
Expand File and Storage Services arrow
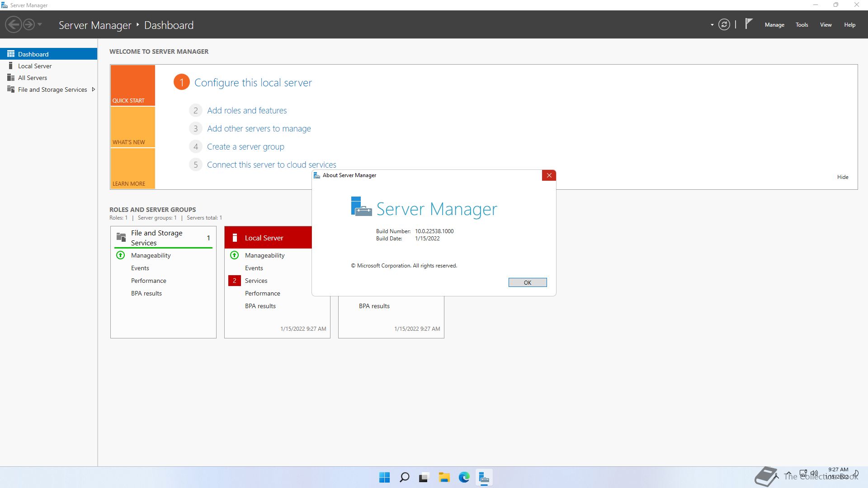pos(94,89)
